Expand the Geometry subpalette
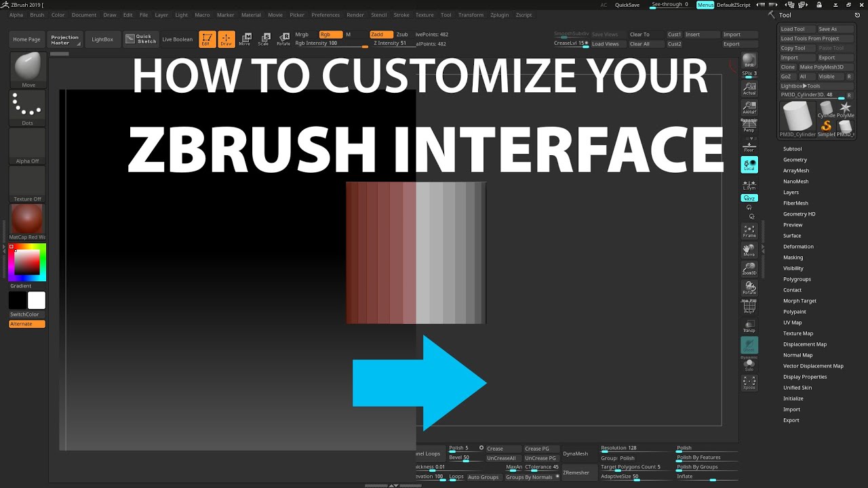868x488 pixels. (795, 160)
